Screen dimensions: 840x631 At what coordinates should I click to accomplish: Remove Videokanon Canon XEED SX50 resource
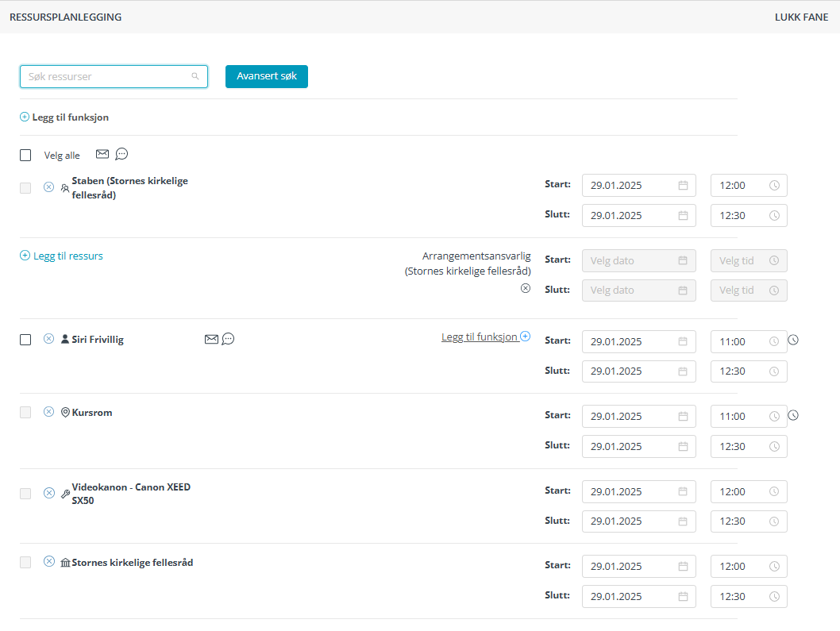click(48, 493)
